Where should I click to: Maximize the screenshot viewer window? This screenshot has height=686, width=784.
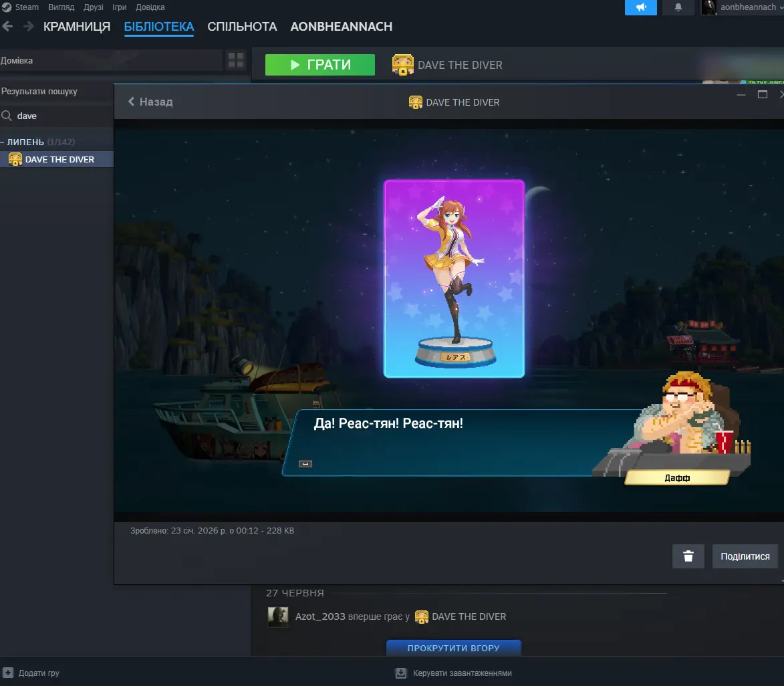click(763, 94)
